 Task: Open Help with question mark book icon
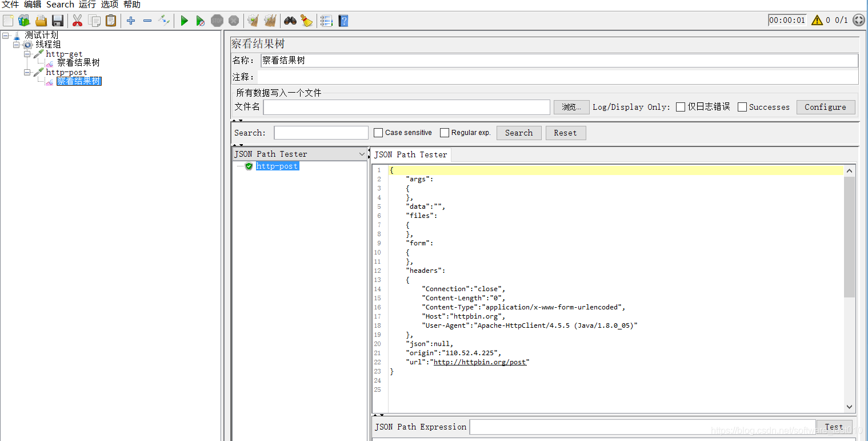tap(343, 21)
